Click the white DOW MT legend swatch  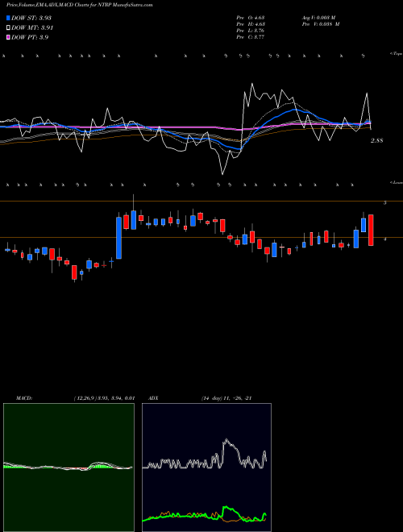(8, 27)
